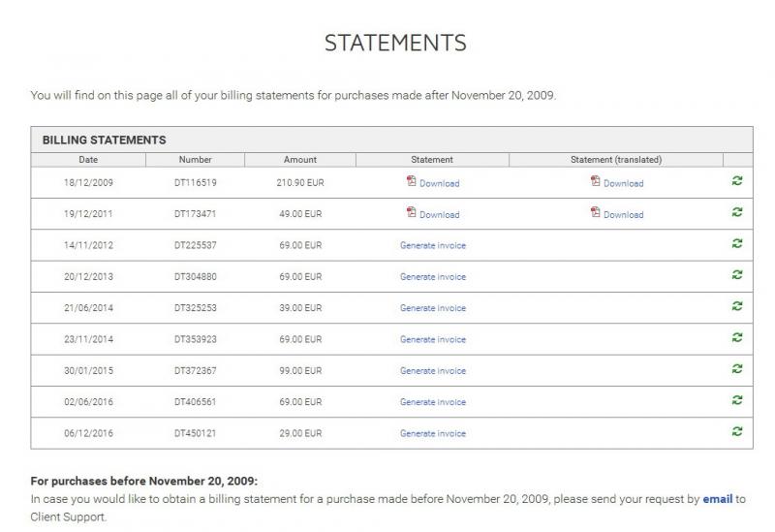Click the refresh icon for statement DT353923

coord(737,337)
